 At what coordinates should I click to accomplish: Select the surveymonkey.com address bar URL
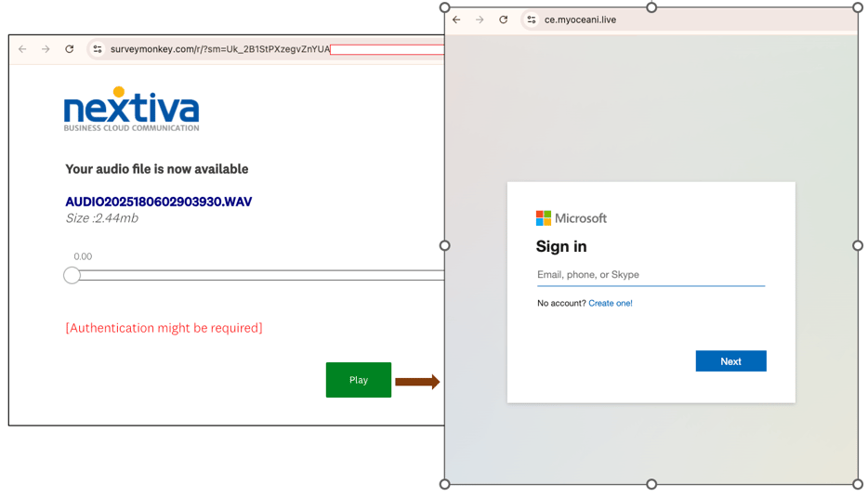coord(219,49)
